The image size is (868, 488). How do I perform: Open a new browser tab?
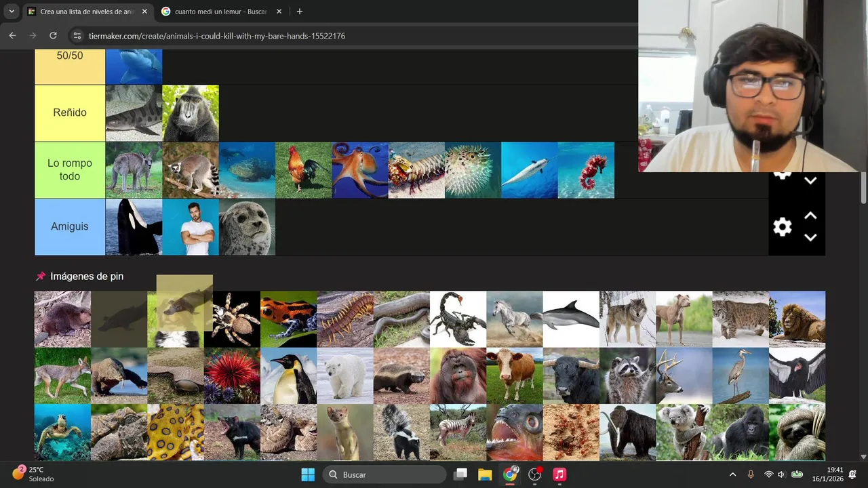(x=300, y=12)
